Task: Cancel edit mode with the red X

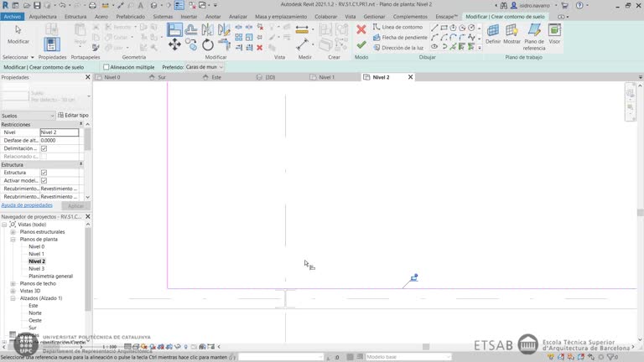Action: (x=361, y=29)
